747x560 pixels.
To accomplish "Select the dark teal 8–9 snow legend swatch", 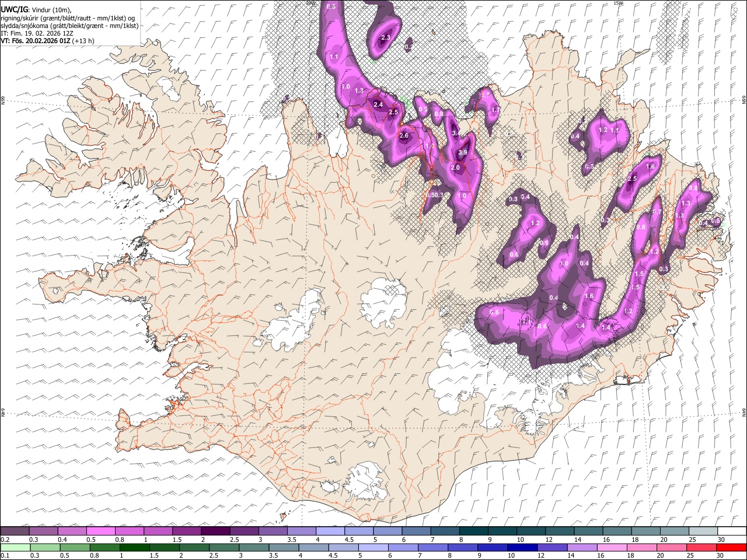I will (x=474, y=531).
